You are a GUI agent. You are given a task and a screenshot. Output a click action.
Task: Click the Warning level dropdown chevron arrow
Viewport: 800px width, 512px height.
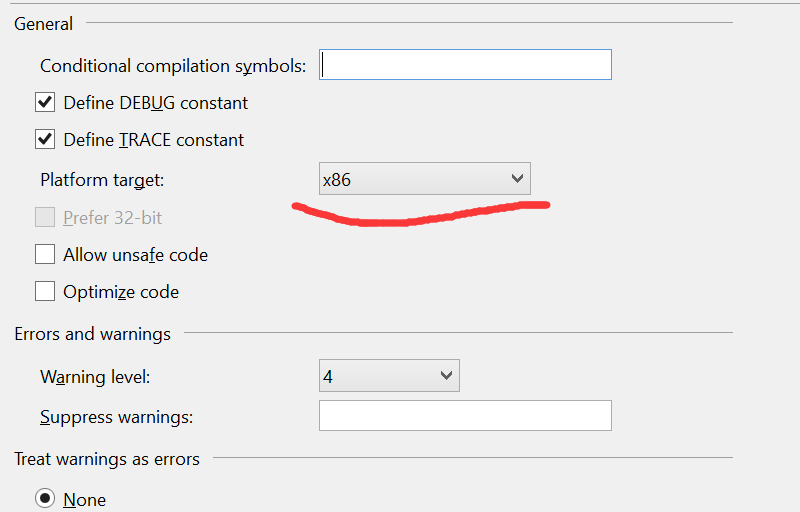coord(446,376)
